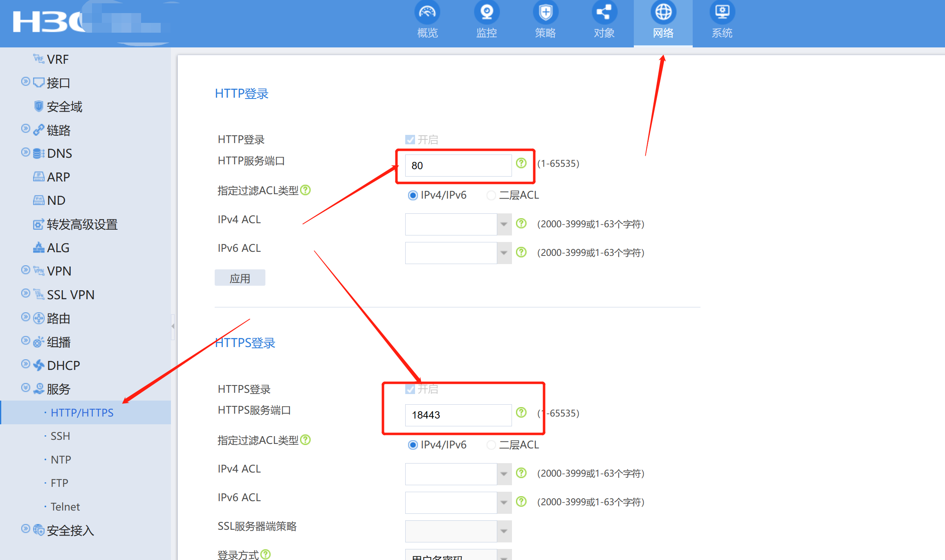
Task: Open the 策略 policy shield icon
Action: pos(545,12)
